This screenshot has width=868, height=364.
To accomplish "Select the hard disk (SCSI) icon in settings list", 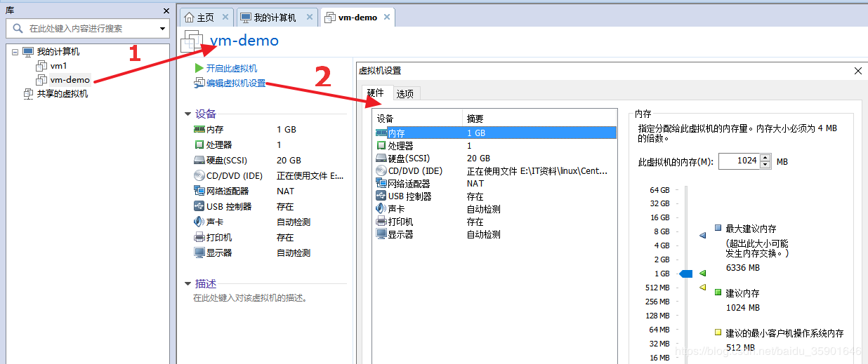I will [381, 159].
